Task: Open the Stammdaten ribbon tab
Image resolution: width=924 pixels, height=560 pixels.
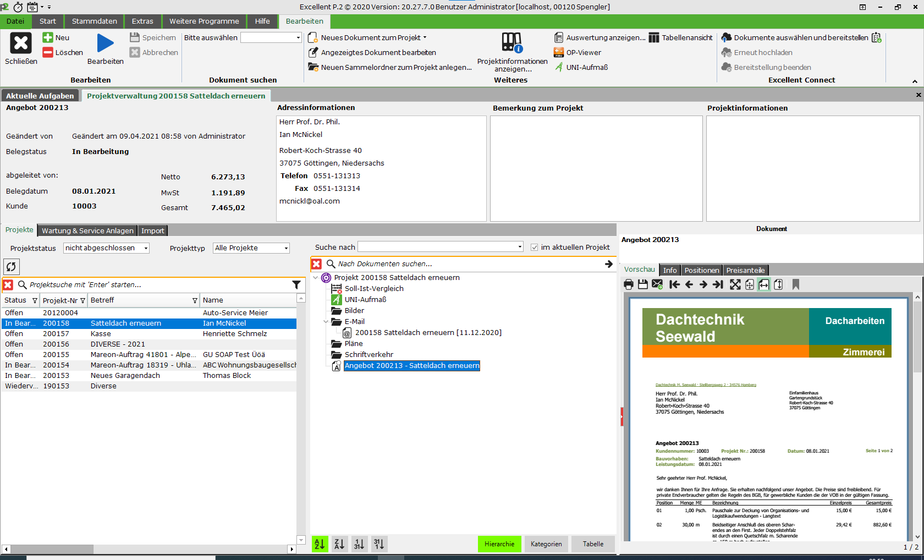Action: (x=95, y=21)
